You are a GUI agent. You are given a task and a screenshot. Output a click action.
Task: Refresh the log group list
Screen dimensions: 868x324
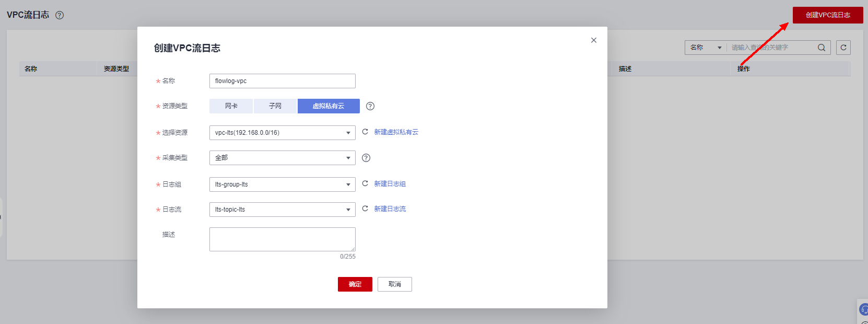(x=365, y=184)
